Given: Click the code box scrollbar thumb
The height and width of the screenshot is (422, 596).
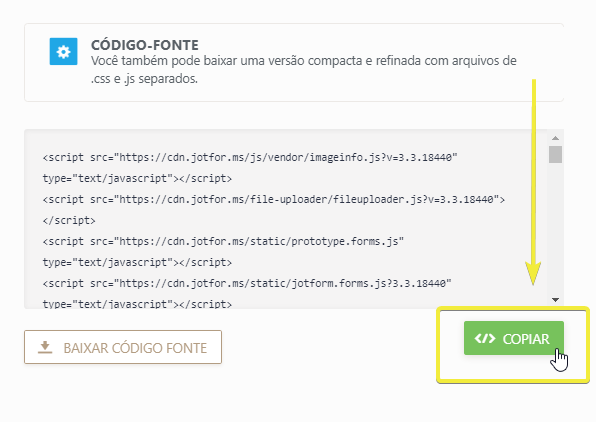Looking at the screenshot, I should pos(555,154).
